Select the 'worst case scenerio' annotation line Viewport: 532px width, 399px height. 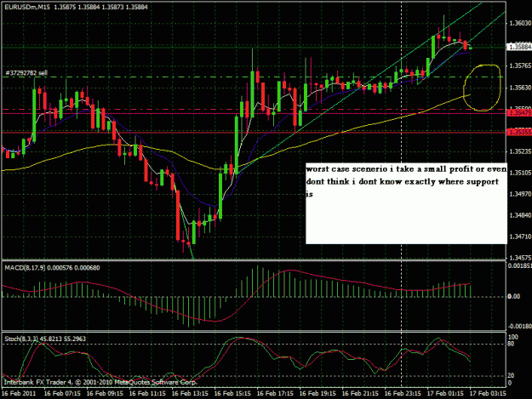[x=406, y=169]
